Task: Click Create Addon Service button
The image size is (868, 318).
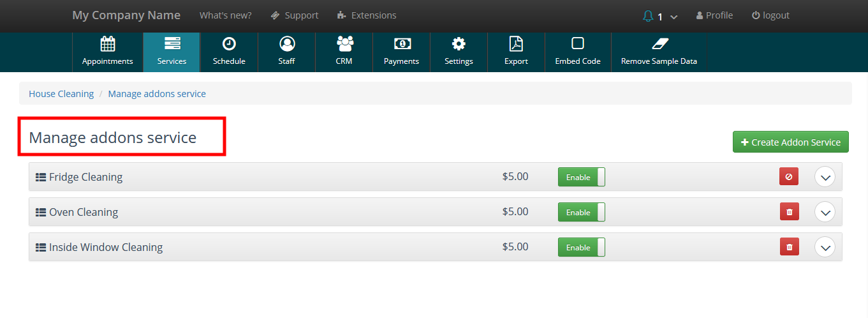Action: pos(791,142)
